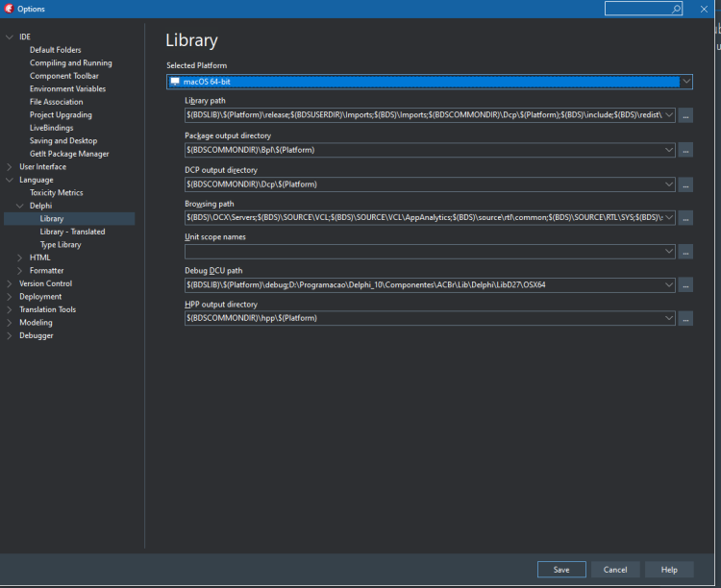Select the Translation Tools label
Screen dimensions: 721x588
point(47,309)
